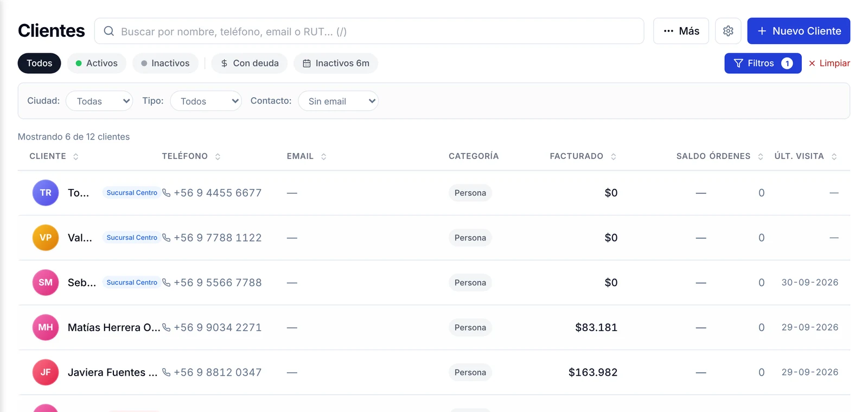
Task: Click the 30-09-2026 last visit date
Action: click(810, 282)
